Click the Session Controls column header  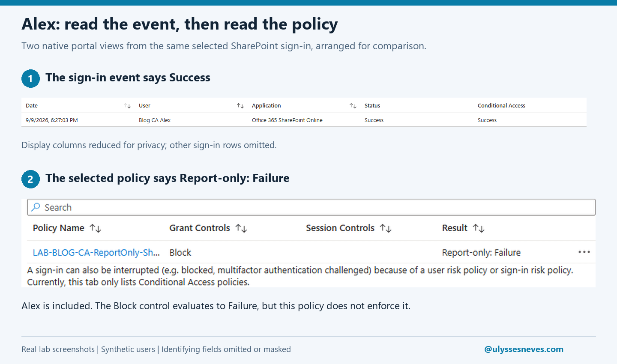click(x=340, y=228)
